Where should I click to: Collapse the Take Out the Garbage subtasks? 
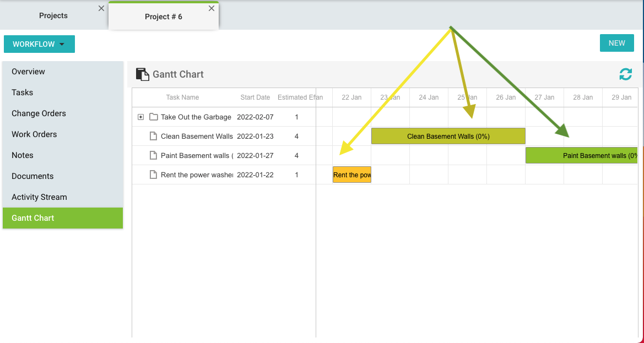click(x=141, y=117)
